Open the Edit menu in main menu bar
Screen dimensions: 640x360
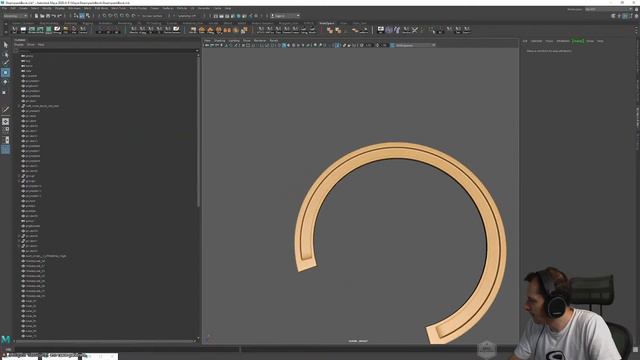tap(13, 8)
